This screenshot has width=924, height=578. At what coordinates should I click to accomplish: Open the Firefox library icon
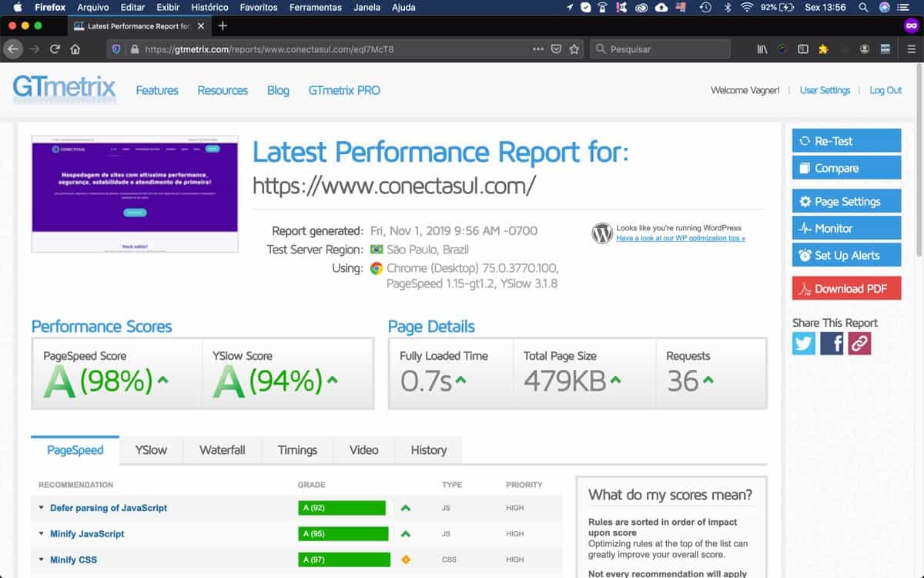tap(762, 49)
